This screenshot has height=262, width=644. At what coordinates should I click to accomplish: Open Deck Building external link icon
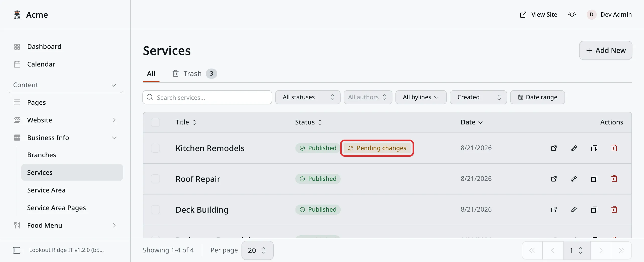pos(554,210)
